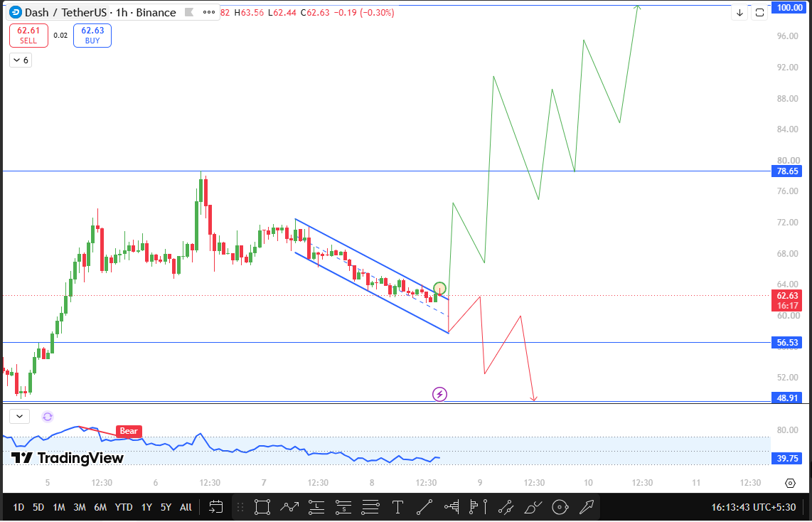Select the circle measure tool

(x=560, y=507)
